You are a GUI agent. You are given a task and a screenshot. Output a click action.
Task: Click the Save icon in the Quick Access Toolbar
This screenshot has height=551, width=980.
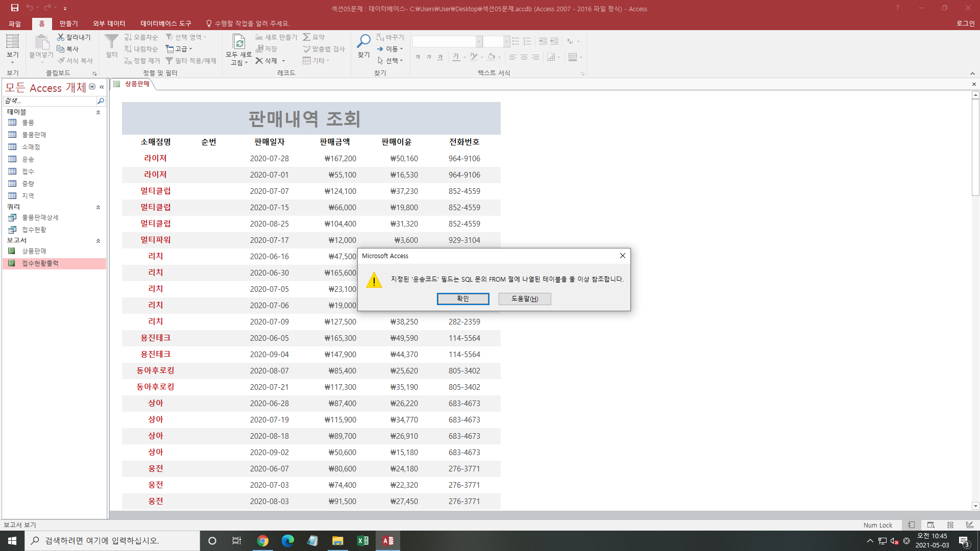tap(15, 8)
